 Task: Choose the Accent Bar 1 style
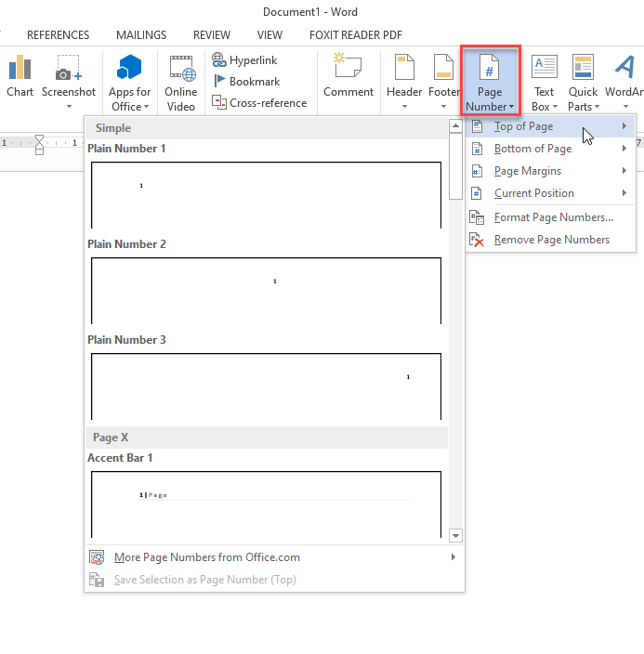[266, 503]
